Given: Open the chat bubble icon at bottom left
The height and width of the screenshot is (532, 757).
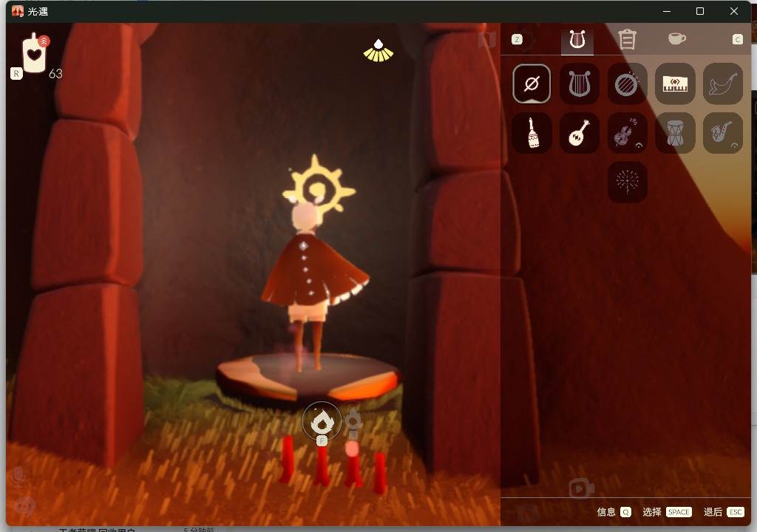Looking at the screenshot, I should coord(24,506).
